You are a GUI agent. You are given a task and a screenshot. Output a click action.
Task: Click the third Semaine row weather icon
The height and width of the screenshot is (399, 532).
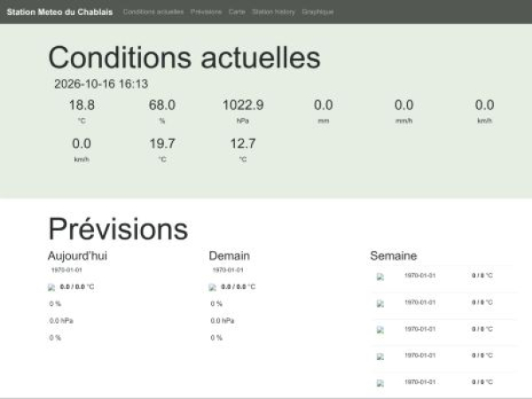point(380,330)
